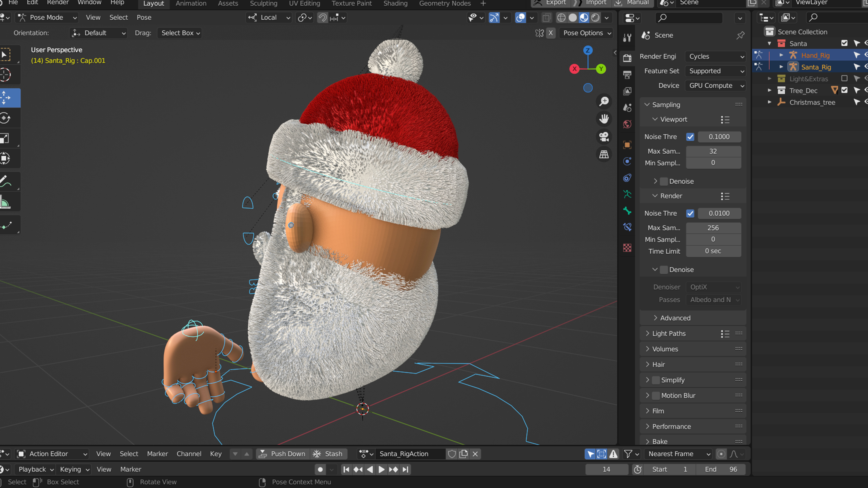Select solid viewport shading
The image size is (868, 488).
coord(573,18)
